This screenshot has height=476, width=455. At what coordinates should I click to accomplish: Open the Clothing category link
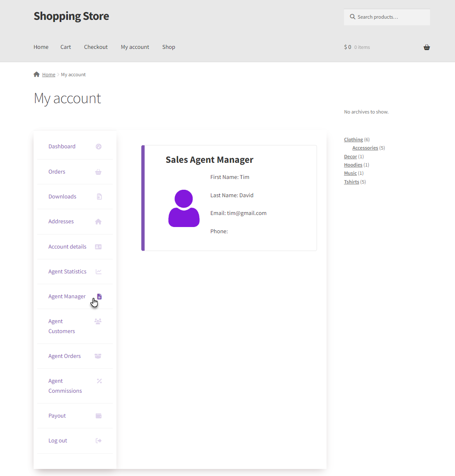point(353,139)
